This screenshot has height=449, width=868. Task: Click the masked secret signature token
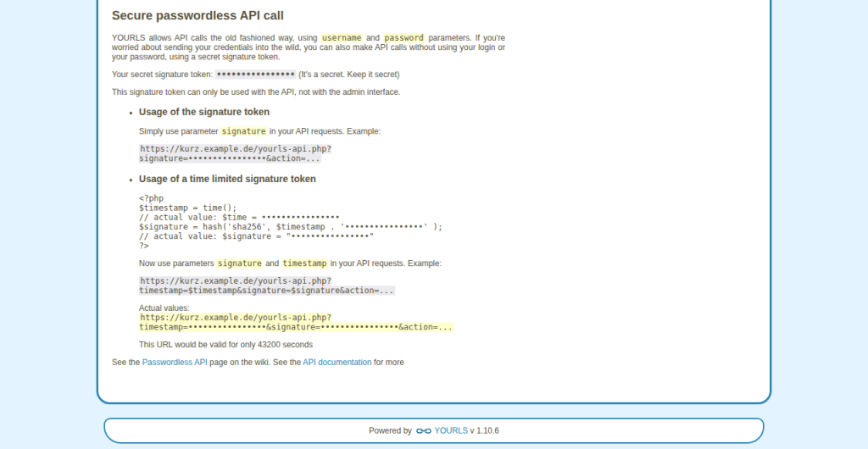255,74
